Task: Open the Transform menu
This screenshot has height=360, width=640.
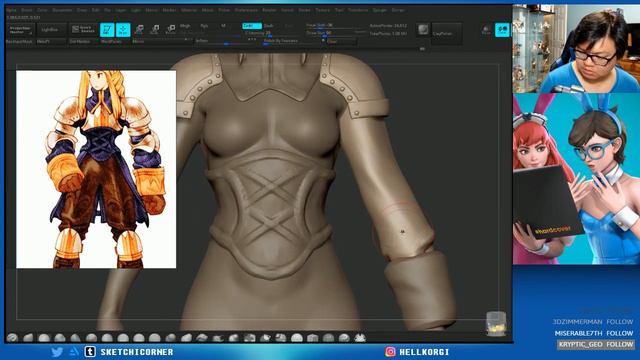Action: 358,10
